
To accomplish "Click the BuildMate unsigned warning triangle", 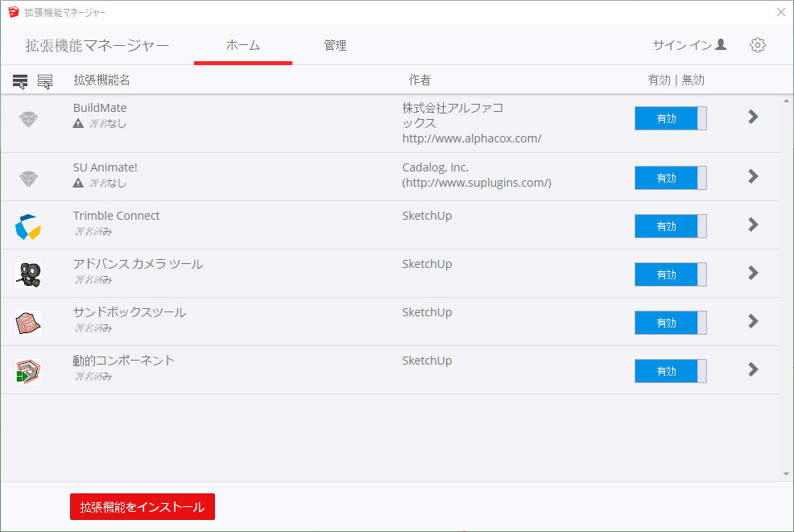I will tap(78, 123).
